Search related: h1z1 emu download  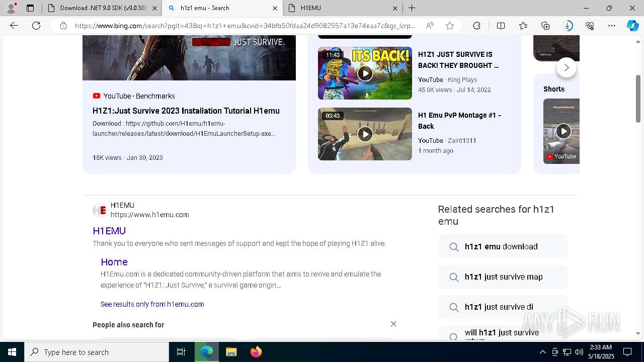click(503, 247)
